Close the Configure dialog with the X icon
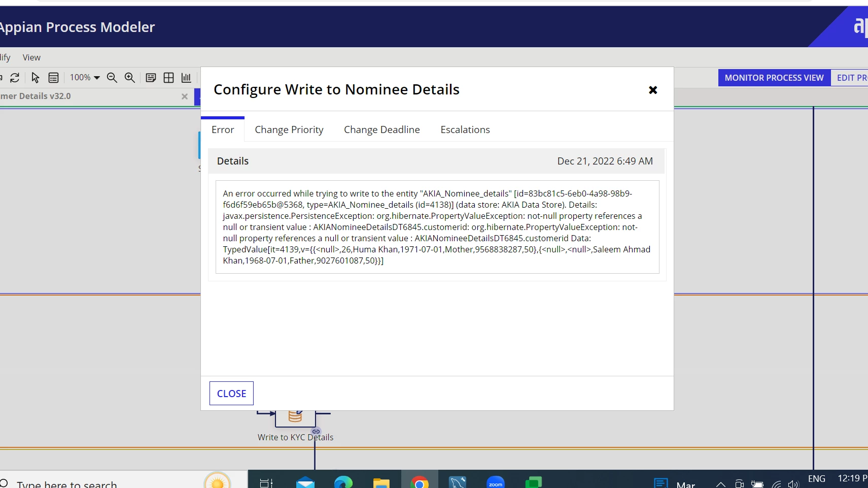 (653, 90)
